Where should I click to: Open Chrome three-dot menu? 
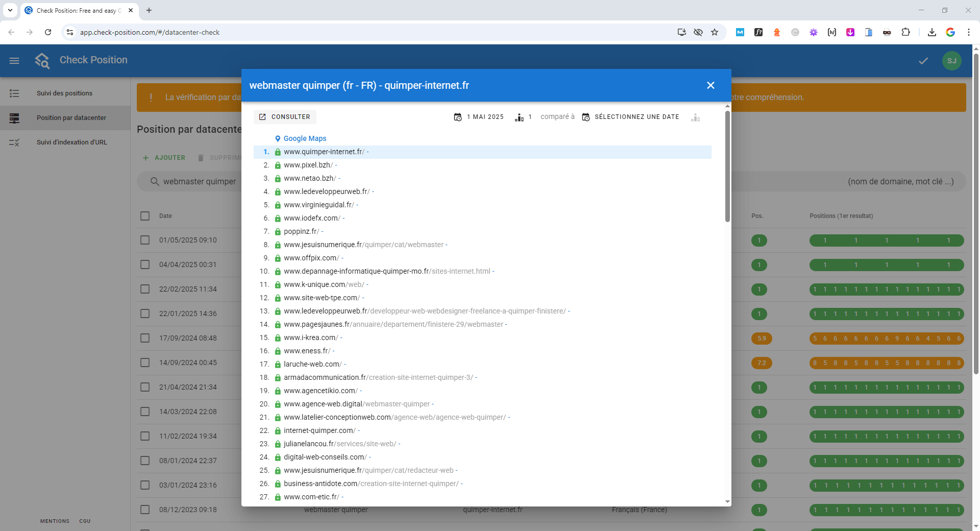pos(969,32)
